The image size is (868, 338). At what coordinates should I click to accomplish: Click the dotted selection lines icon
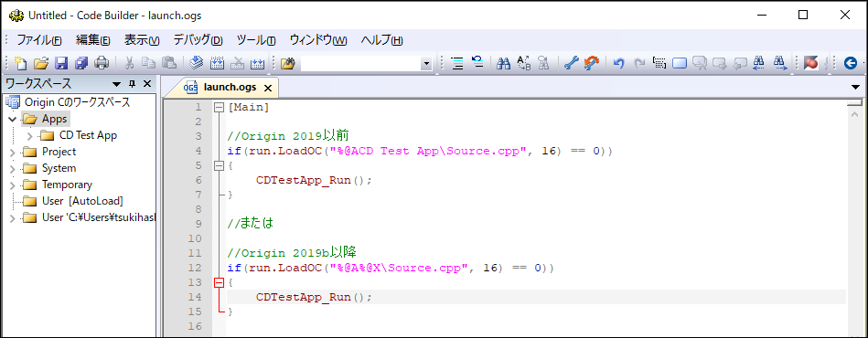(x=659, y=63)
